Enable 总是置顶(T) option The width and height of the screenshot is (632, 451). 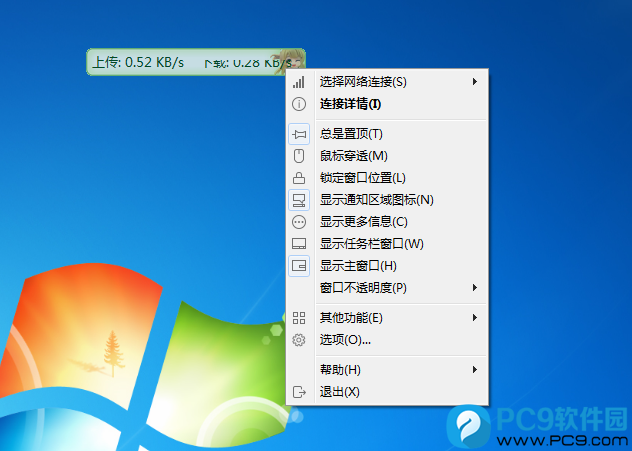[387, 134]
